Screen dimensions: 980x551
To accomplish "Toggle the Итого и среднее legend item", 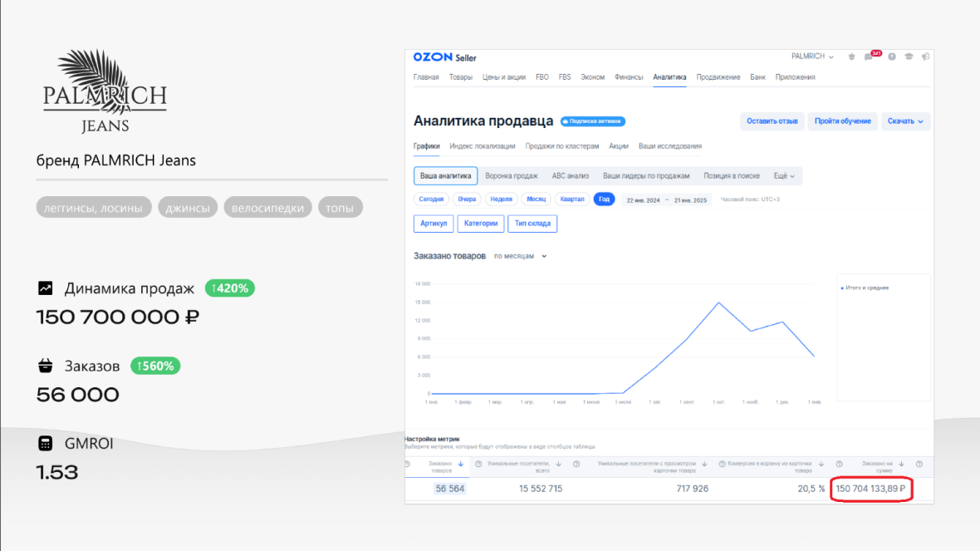I will (x=866, y=288).
